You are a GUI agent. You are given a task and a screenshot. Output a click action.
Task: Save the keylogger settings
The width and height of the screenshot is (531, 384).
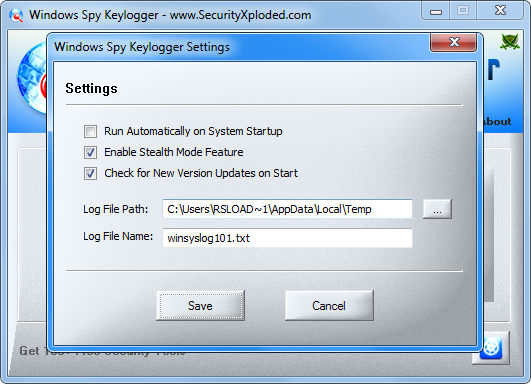click(200, 305)
